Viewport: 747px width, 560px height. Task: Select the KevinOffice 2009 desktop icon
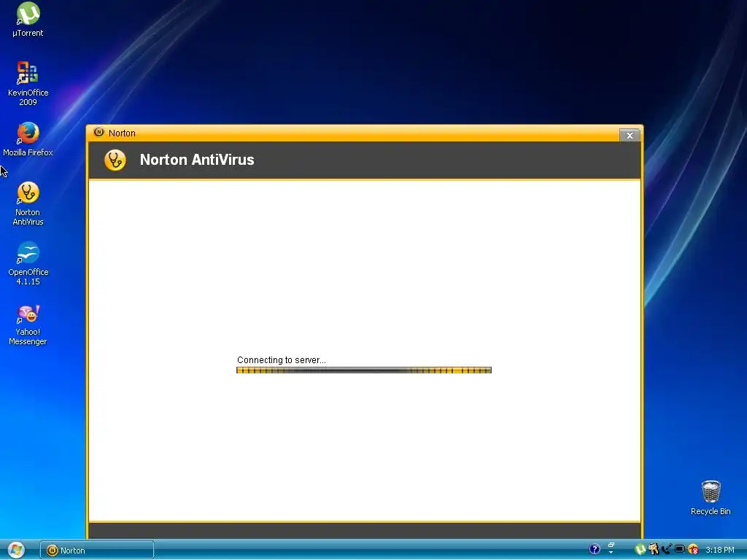click(x=28, y=83)
